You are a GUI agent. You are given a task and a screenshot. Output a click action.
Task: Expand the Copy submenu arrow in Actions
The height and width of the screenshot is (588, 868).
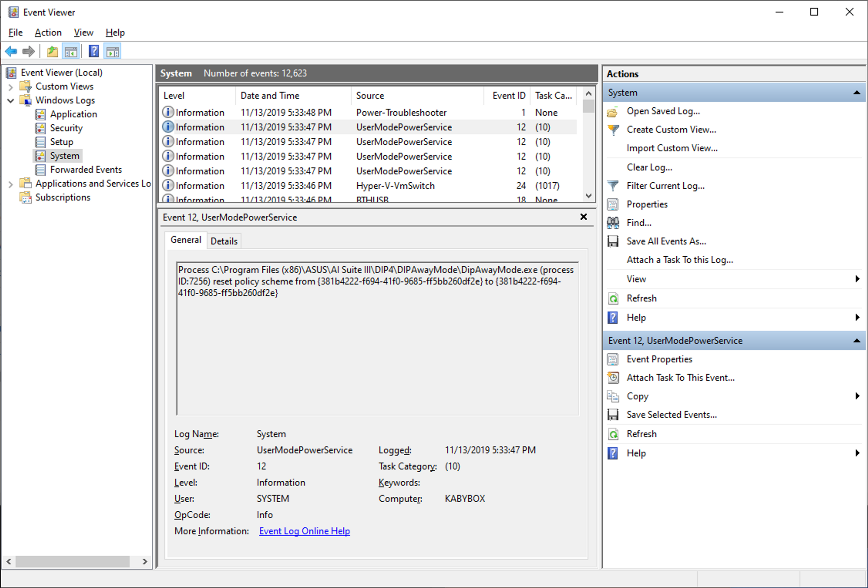tap(857, 396)
